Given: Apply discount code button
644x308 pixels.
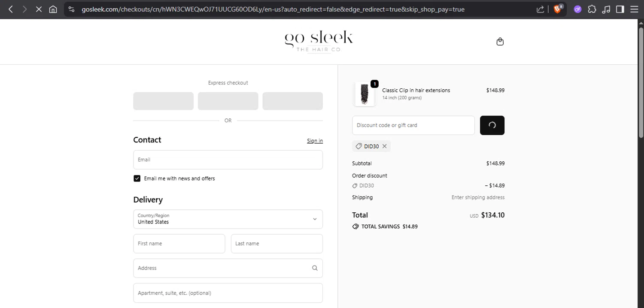Looking at the screenshot, I should coord(492,125).
